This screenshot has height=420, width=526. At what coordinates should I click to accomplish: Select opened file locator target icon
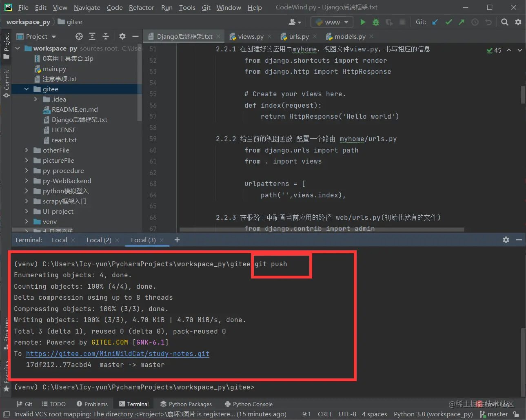tap(79, 37)
